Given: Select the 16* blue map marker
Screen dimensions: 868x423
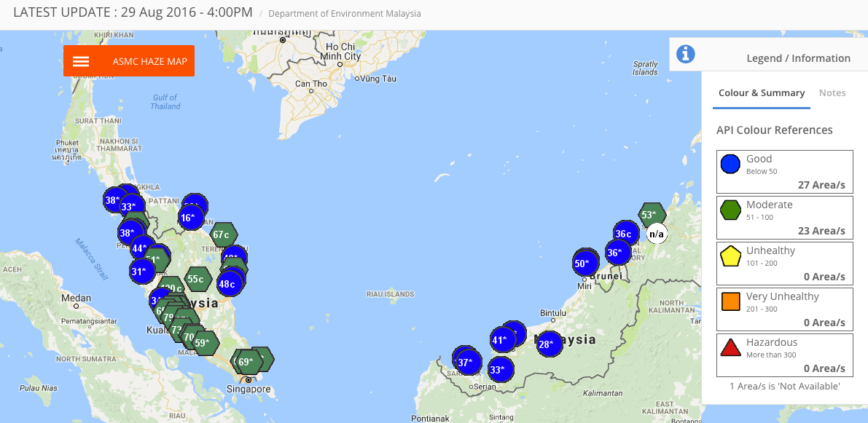Looking at the screenshot, I should pos(189,217).
